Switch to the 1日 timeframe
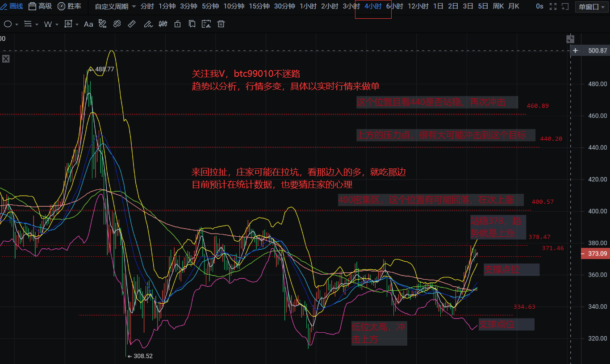Viewport: 610px width, 364px height. click(439, 7)
